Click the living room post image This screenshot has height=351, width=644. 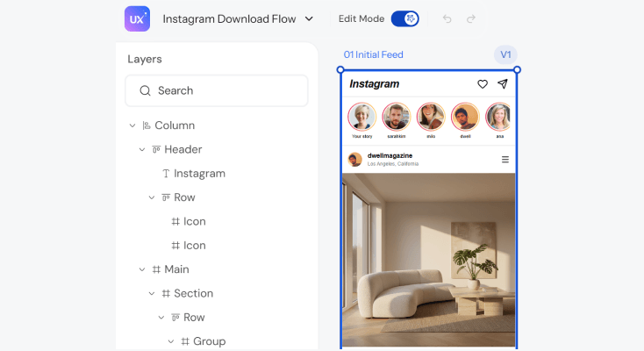(428, 260)
